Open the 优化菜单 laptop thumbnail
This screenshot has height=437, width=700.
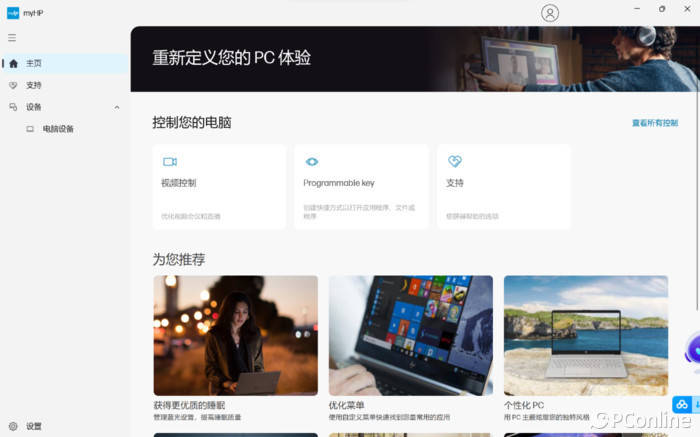[410, 335]
